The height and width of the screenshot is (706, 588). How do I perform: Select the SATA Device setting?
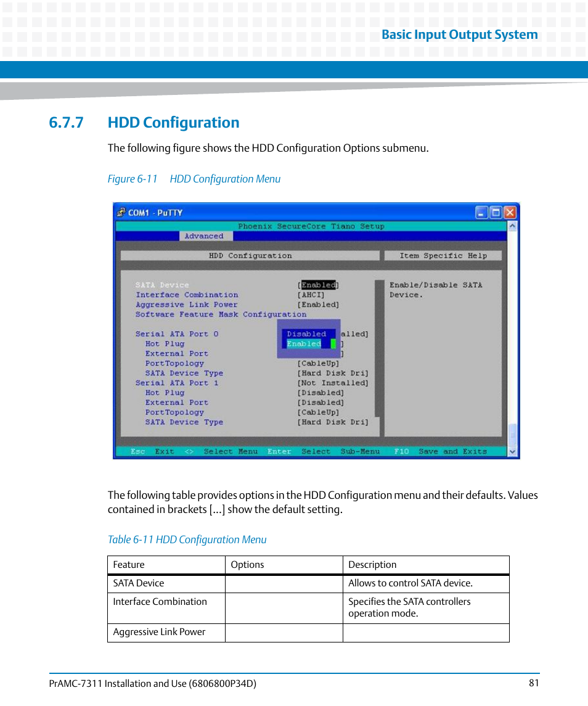click(x=162, y=285)
